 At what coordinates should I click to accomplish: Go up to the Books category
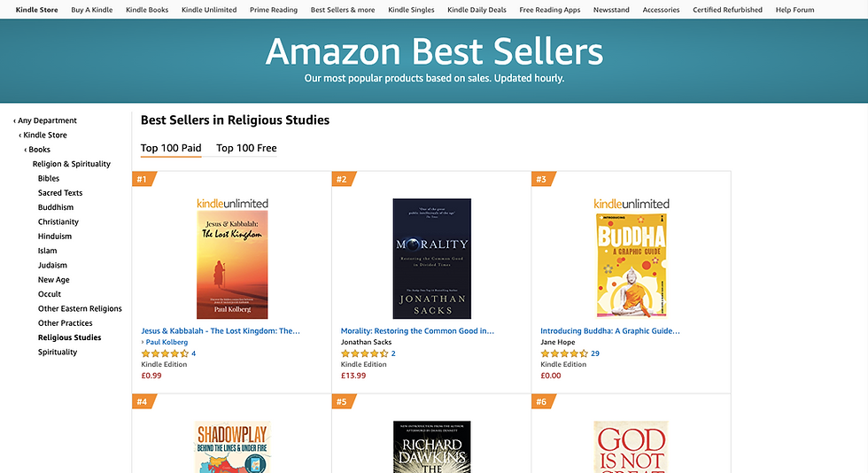tap(38, 150)
